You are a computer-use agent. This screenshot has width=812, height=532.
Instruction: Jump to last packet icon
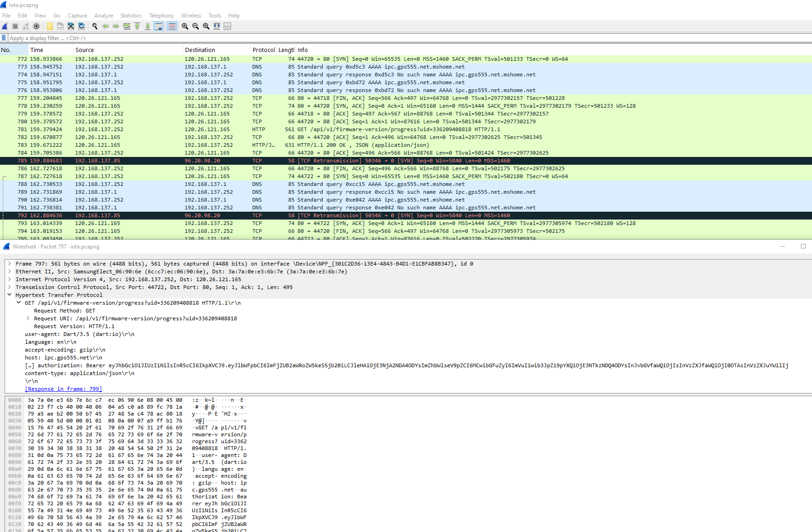[148, 26]
